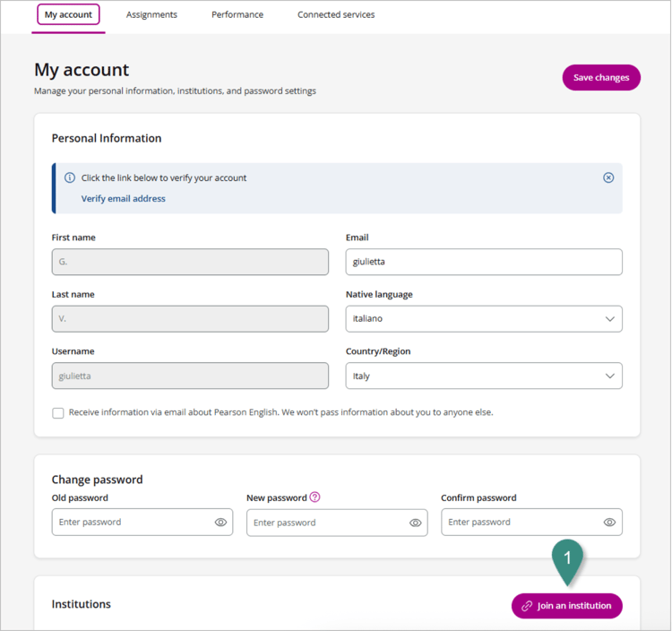Click Join an institution button

(566, 606)
